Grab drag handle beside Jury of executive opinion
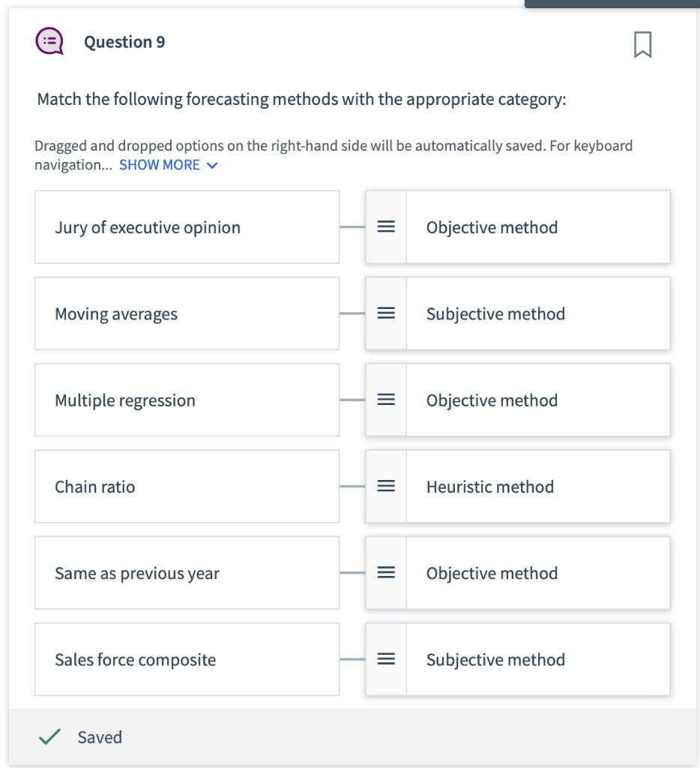 pos(386,227)
